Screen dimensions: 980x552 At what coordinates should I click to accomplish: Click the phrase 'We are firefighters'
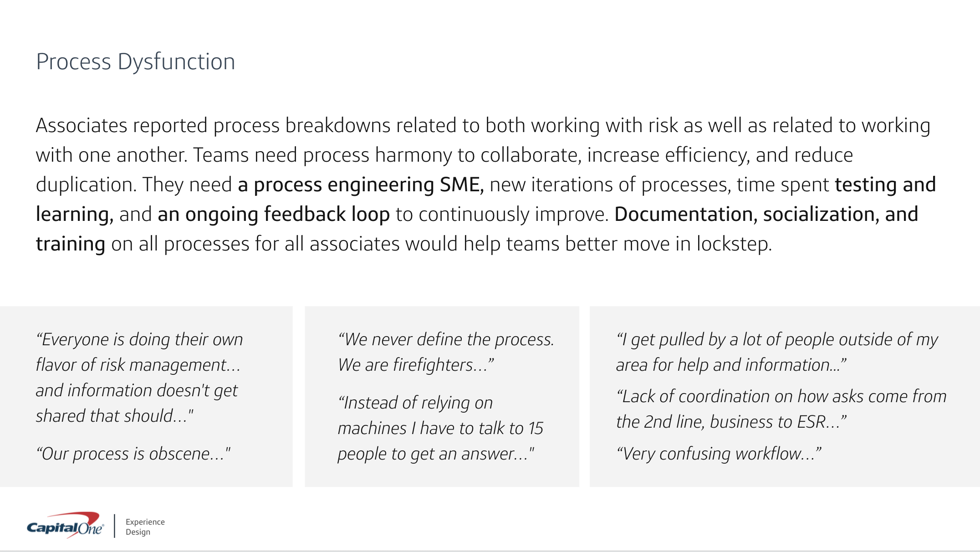[x=415, y=365]
